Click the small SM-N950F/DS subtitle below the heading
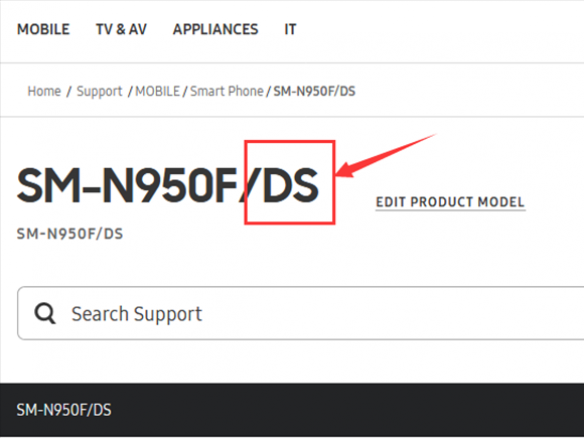The width and height of the screenshot is (584, 438). (x=70, y=234)
